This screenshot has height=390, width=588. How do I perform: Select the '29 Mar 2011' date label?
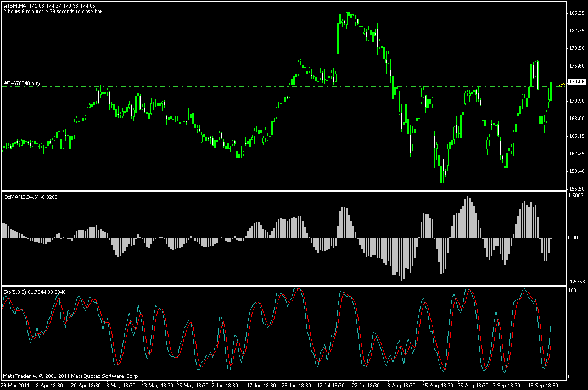(x=15, y=386)
